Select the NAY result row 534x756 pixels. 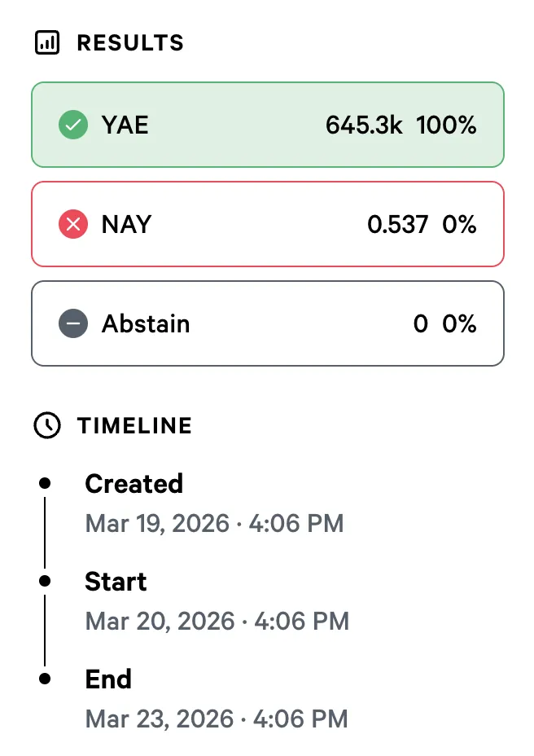[x=267, y=224]
